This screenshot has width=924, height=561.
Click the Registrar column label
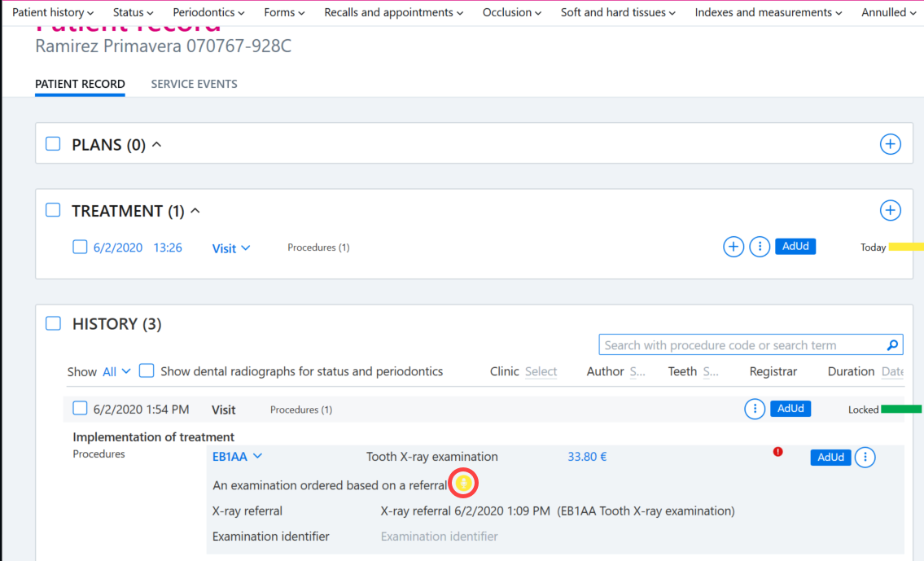(773, 371)
